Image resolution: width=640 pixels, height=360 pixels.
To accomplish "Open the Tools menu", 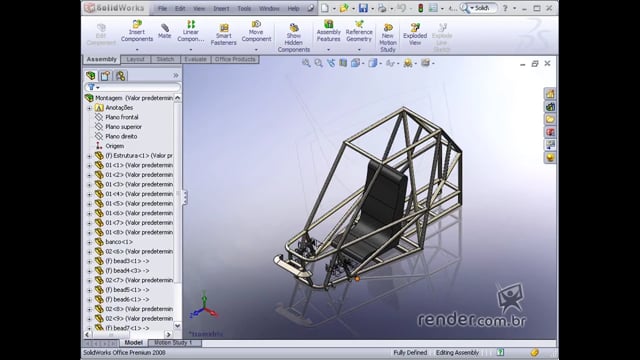I will 244,8.
